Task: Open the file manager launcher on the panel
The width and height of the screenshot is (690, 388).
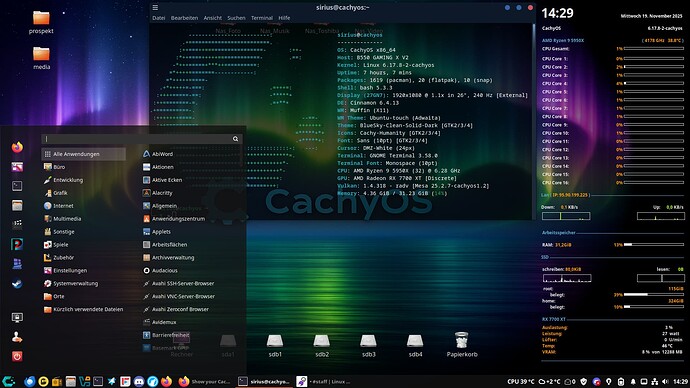Action: click(x=70, y=381)
